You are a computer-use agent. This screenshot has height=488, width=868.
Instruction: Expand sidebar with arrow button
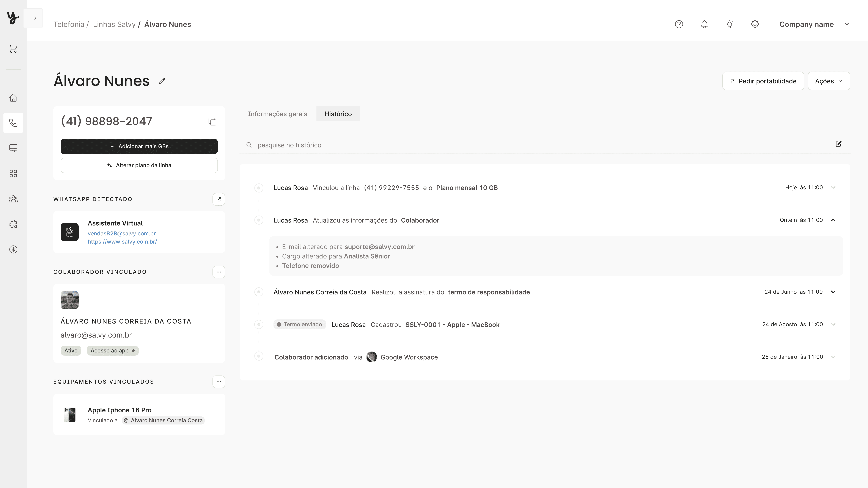coord(33,18)
